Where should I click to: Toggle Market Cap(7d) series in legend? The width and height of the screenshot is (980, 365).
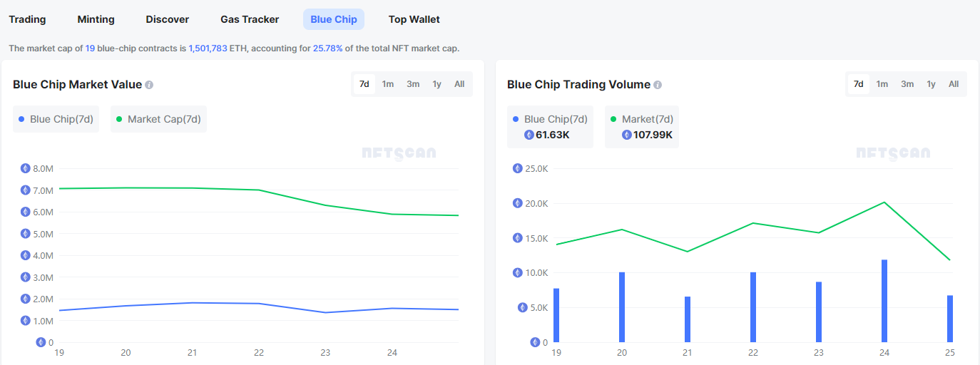(158, 119)
